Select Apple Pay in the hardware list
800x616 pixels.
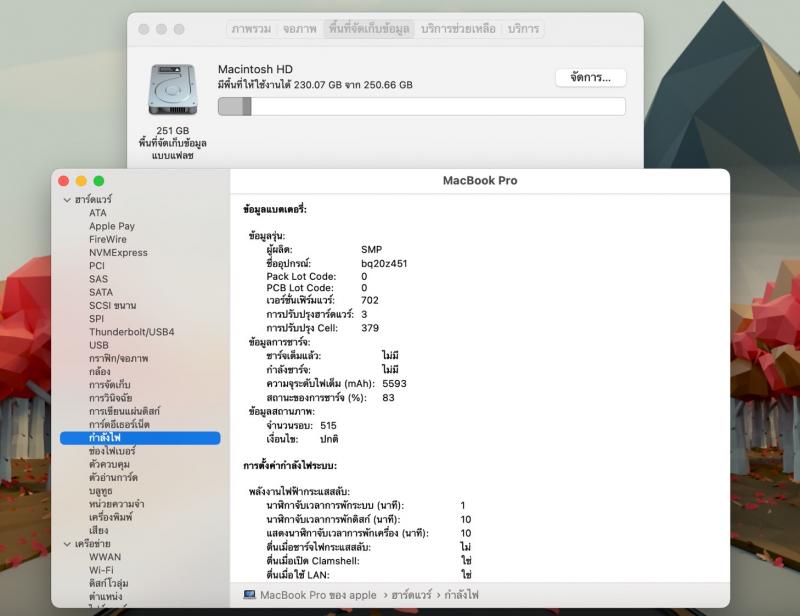coord(111,226)
